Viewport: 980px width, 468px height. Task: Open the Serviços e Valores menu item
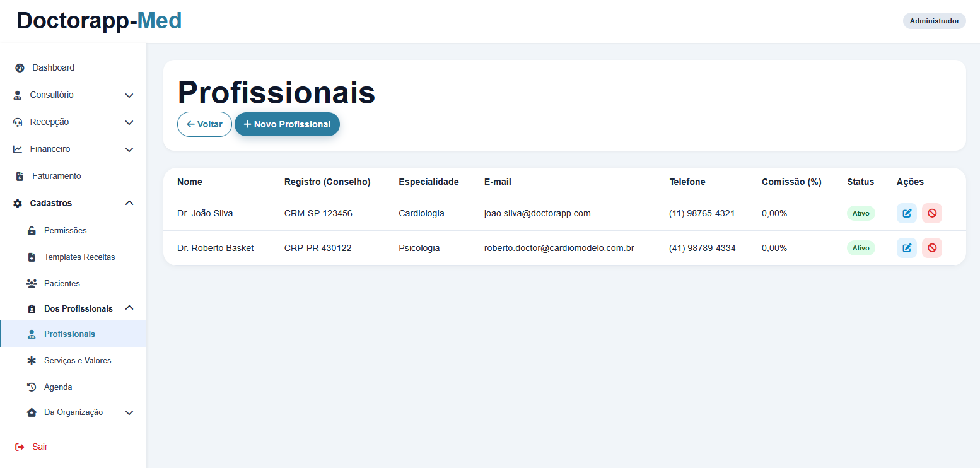tap(73, 361)
